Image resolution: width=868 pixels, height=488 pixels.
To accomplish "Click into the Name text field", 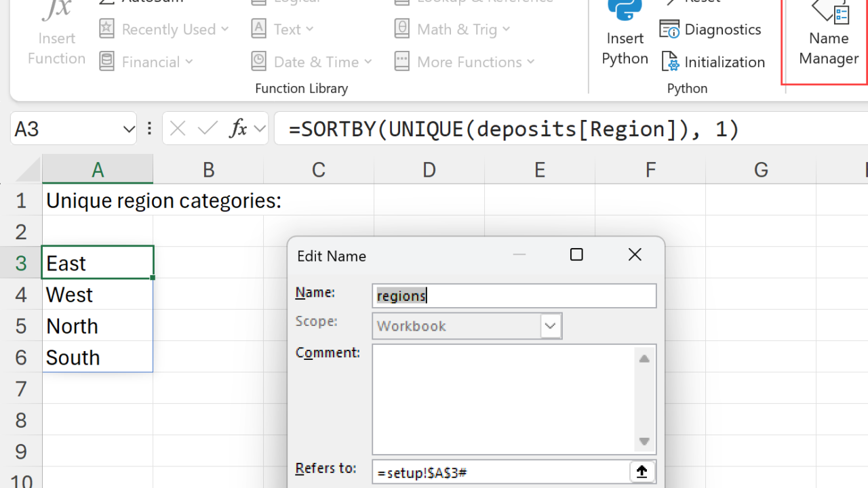I will [x=514, y=296].
